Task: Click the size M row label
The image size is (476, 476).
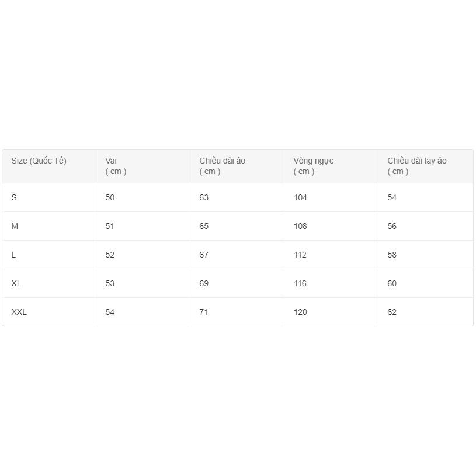Action: point(15,226)
